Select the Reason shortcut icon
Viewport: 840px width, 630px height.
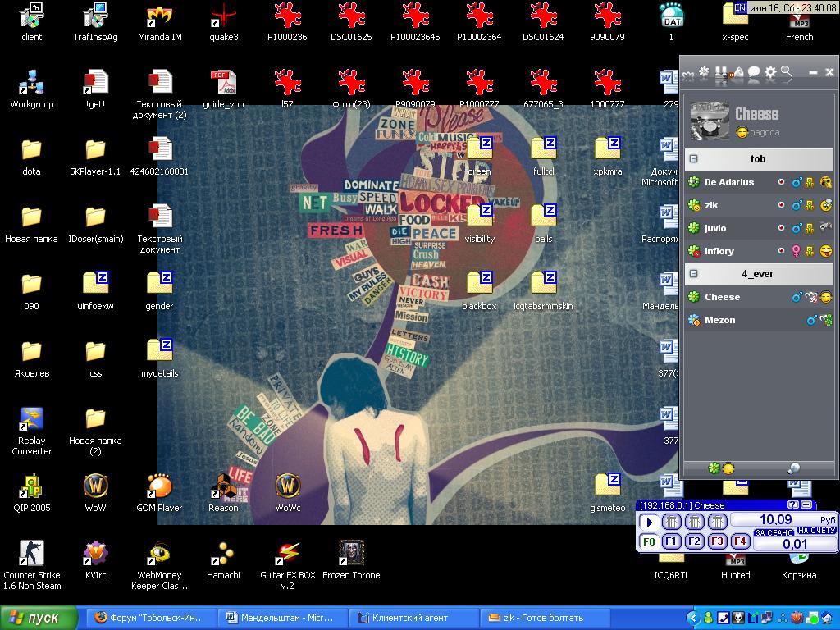(223, 493)
